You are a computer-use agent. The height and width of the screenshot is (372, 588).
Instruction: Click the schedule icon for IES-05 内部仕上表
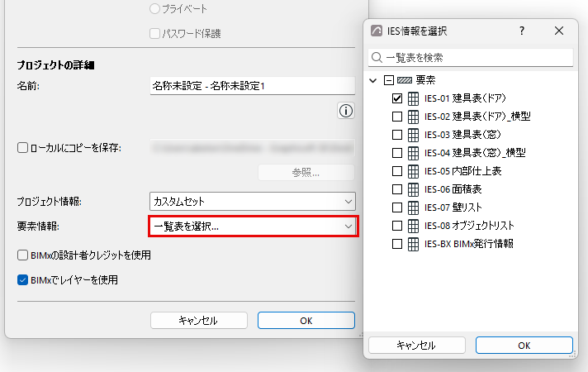[x=413, y=171]
